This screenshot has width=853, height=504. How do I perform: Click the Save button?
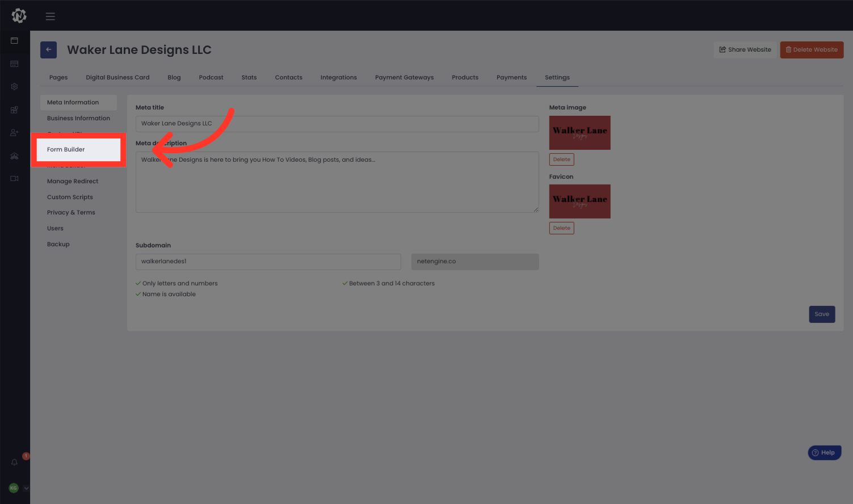pos(822,314)
